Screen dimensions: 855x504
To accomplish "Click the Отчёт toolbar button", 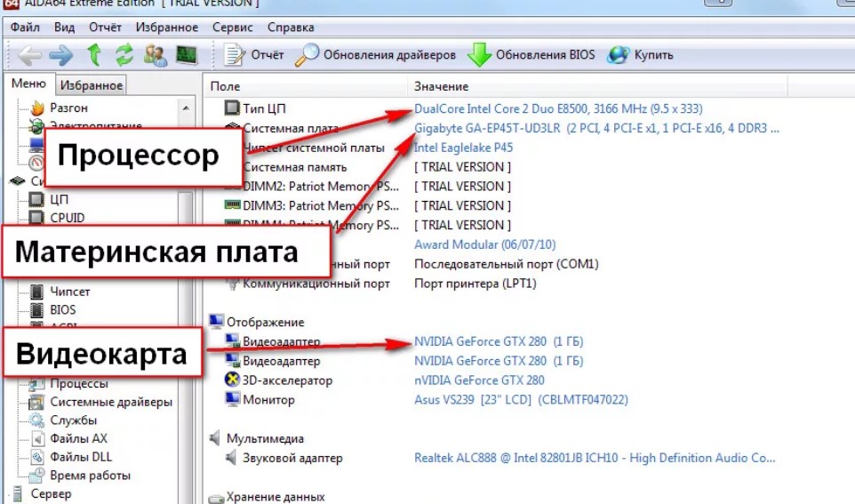I will coord(254,55).
